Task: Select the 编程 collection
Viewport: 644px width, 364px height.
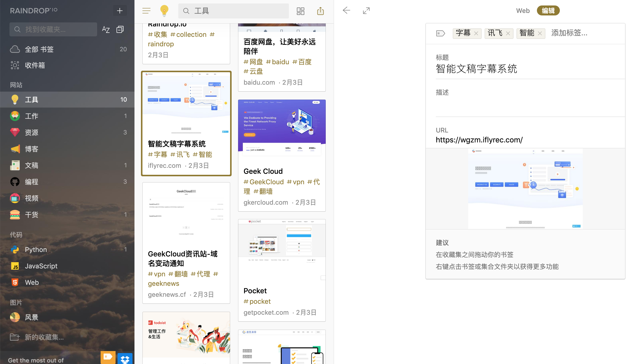Action: [x=67, y=182]
